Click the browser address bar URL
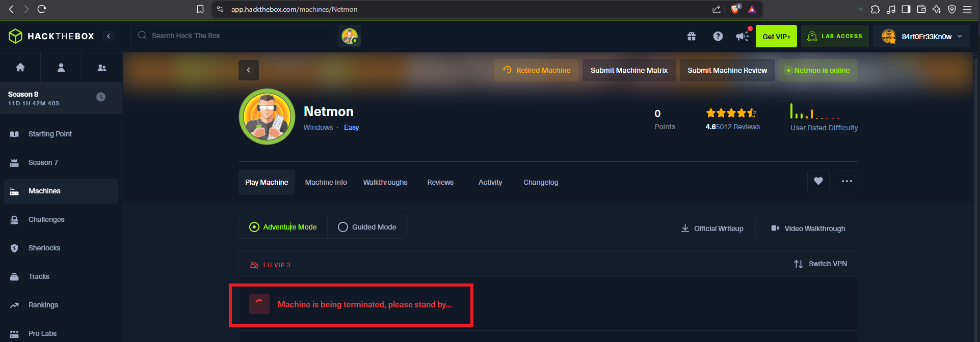 coord(294,9)
